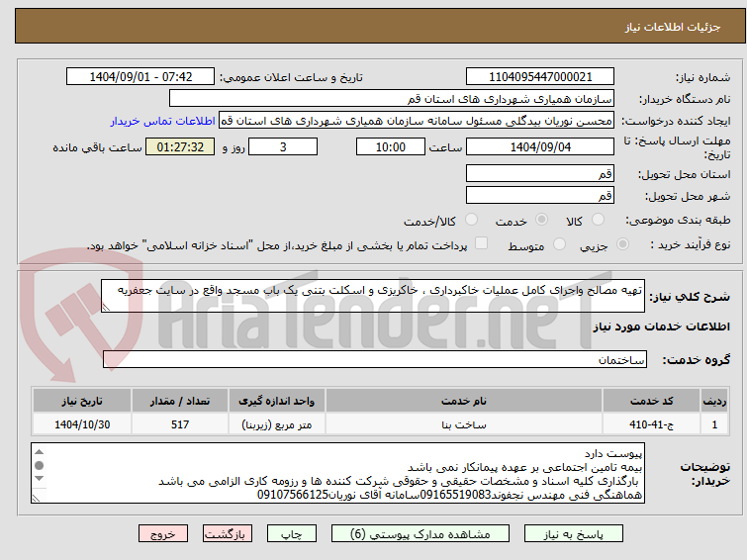The height and width of the screenshot is (560, 747).
Task: Click the remaining days field showing 3
Action: pyautogui.click(x=283, y=146)
